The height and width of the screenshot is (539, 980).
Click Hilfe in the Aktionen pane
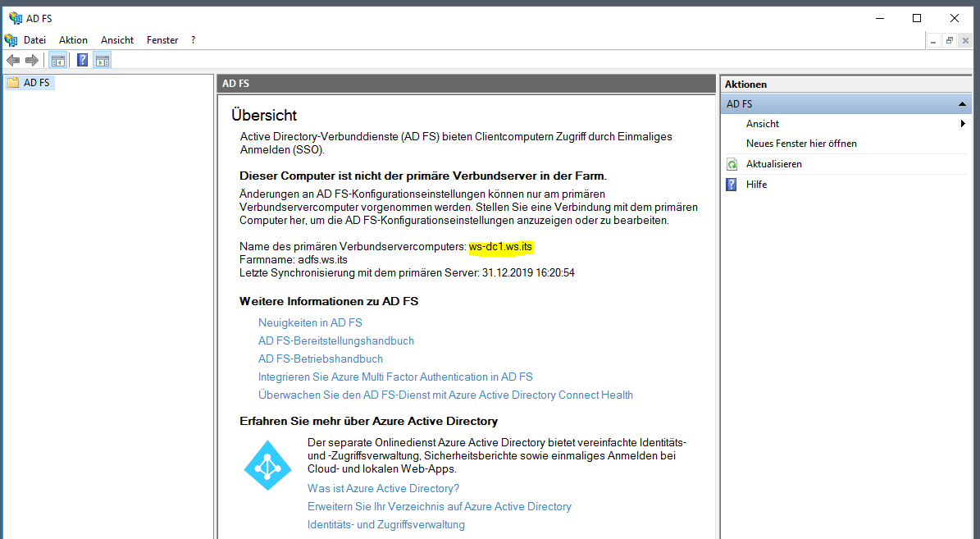(x=756, y=185)
